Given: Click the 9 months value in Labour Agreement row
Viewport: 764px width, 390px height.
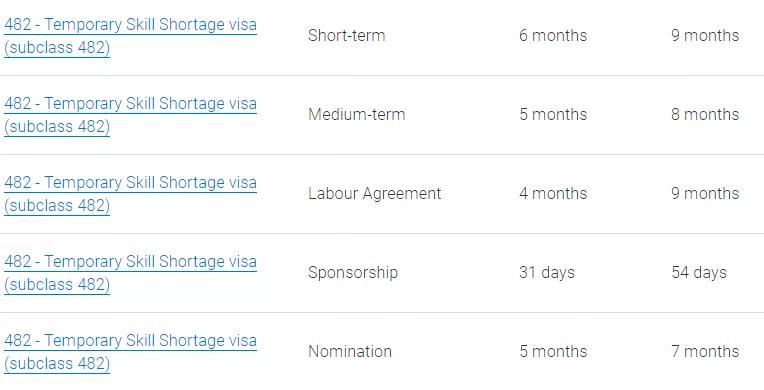Looking at the screenshot, I should (705, 194).
